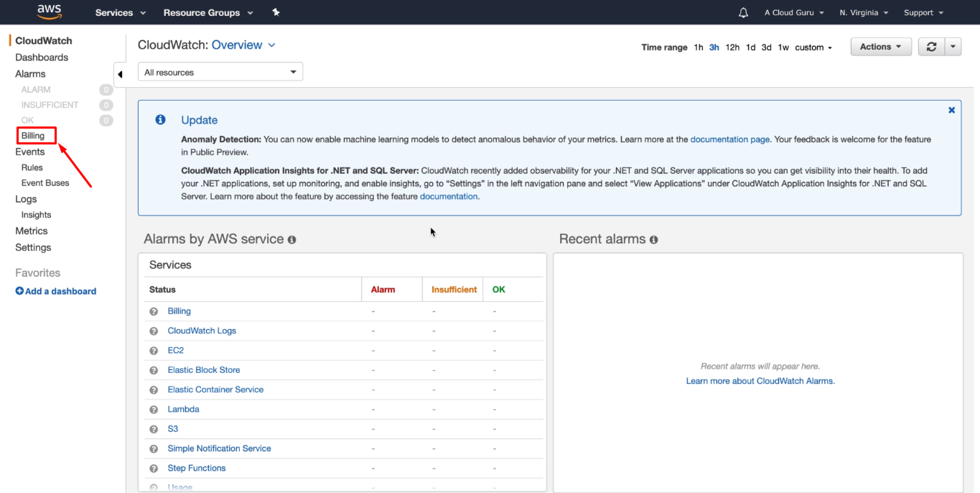Image resolution: width=980 pixels, height=493 pixels.
Task: Open Logs in the sidebar
Action: (x=26, y=199)
